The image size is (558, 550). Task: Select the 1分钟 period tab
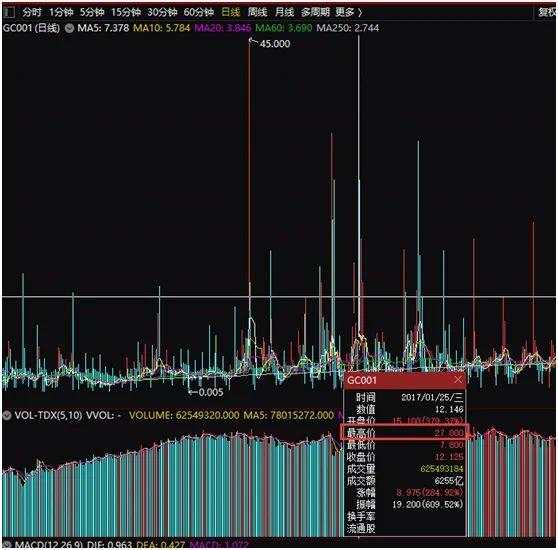click(x=61, y=13)
